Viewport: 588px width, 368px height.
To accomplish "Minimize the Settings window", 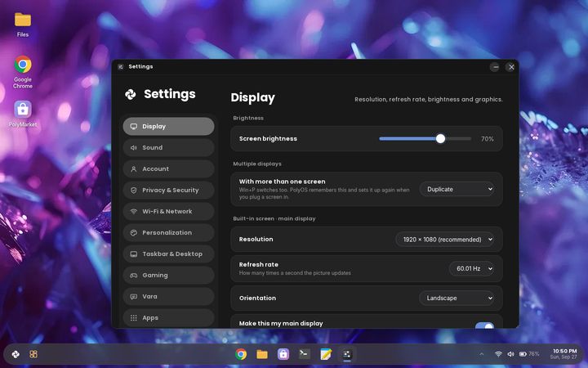I will pos(495,67).
